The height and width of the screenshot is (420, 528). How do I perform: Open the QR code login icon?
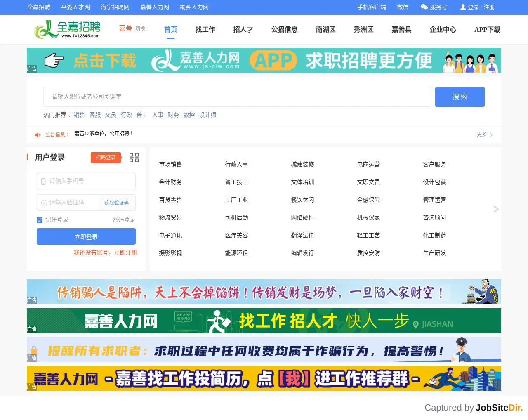[134, 158]
